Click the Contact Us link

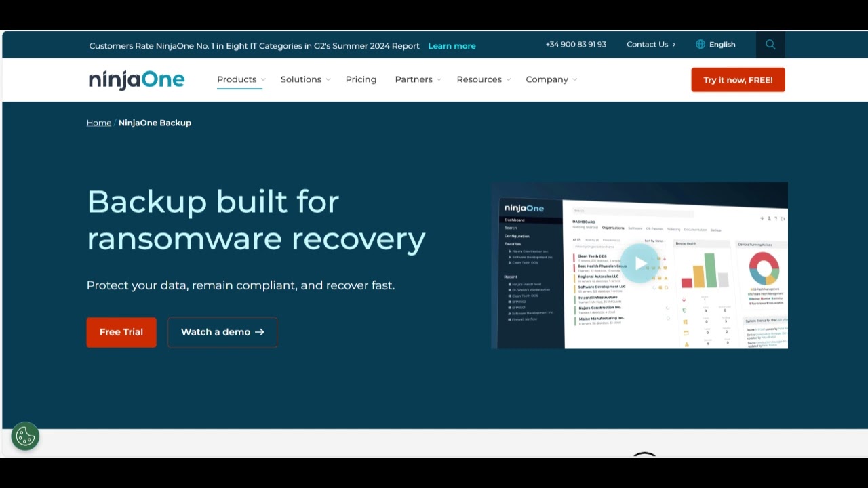tap(647, 45)
